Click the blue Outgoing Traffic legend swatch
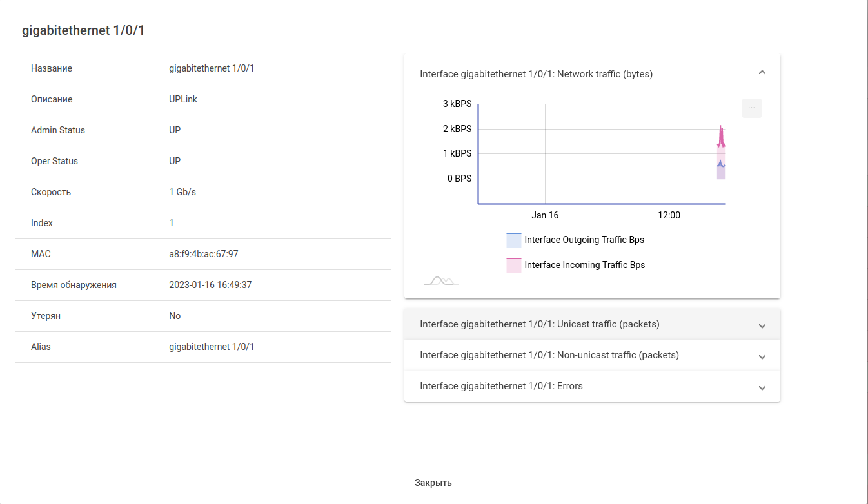The height and width of the screenshot is (504, 868). (x=513, y=240)
